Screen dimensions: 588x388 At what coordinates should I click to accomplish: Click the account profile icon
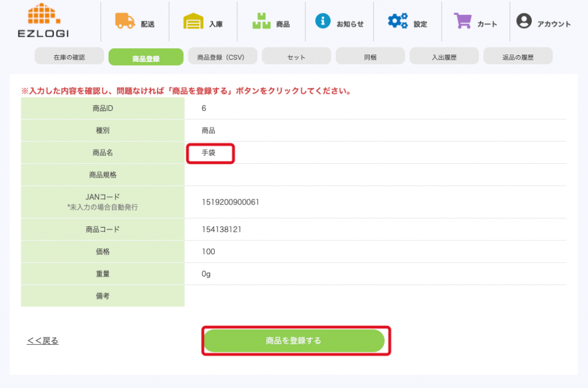[524, 21]
